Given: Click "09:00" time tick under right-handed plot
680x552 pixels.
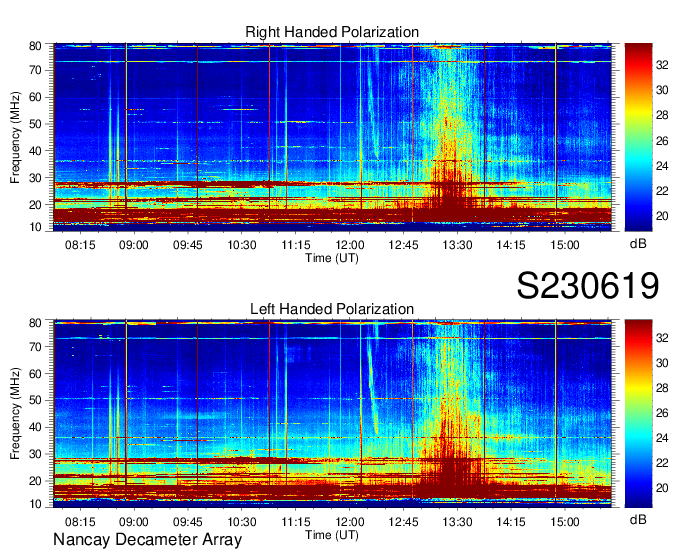Looking at the screenshot, I should click(134, 245).
